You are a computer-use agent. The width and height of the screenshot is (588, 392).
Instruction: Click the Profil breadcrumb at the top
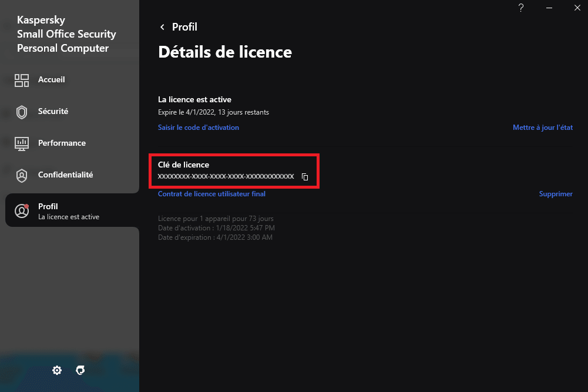pos(184,27)
